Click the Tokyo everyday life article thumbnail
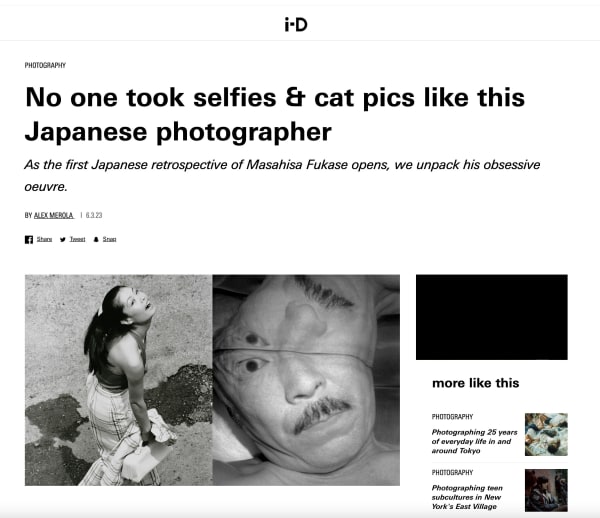 (x=546, y=434)
